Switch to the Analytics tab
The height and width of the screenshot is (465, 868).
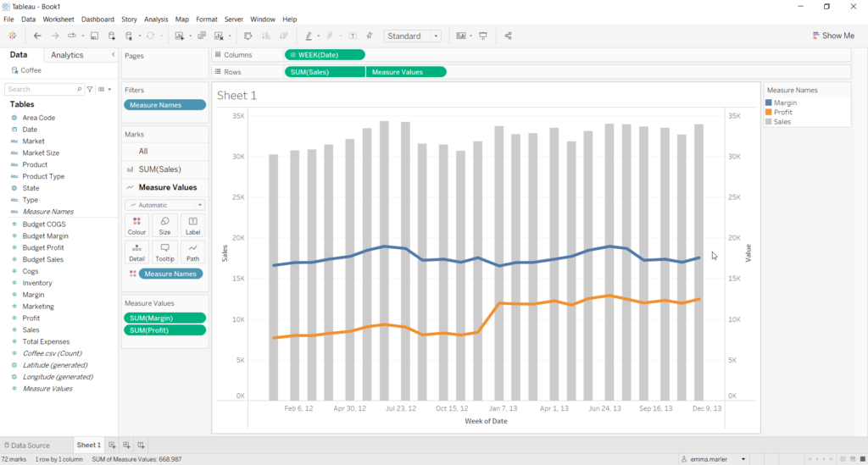[x=67, y=55]
